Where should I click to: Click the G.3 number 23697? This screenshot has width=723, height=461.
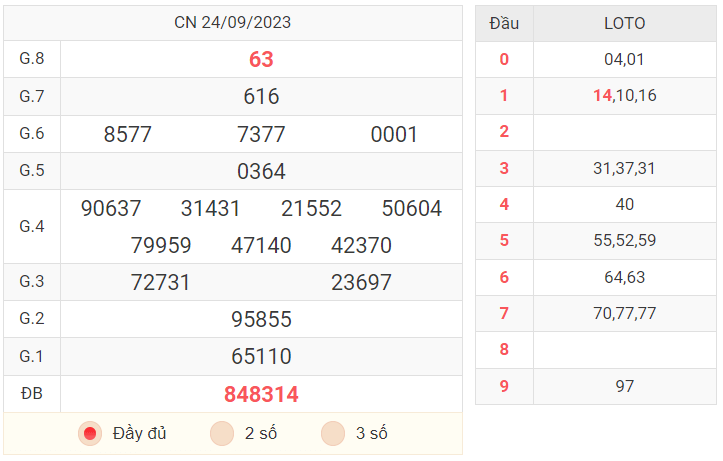pos(362,283)
